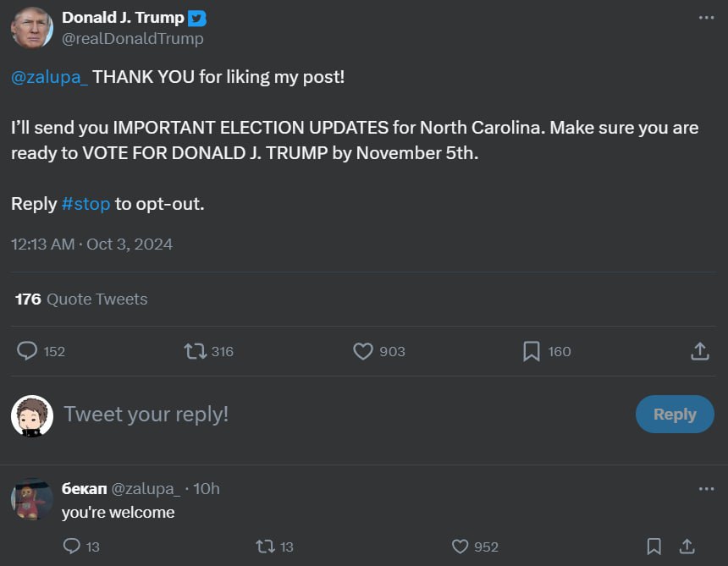The height and width of the screenshot is (566, 728).
Task: Retweet the main Donald J. Trump post
Action: pyautogui.click(x=195, y=351)
